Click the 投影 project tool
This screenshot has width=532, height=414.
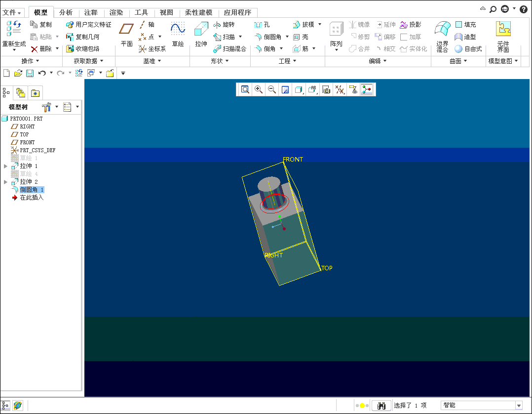pos(411,24)
